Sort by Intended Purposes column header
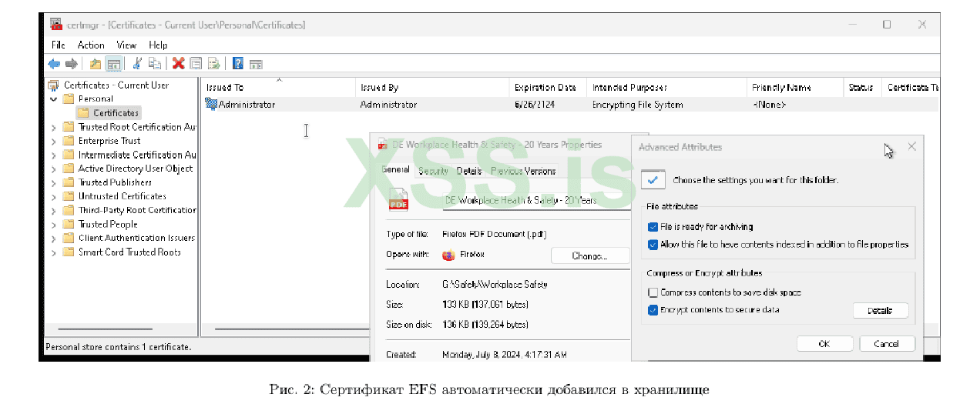The image size is (980, 414). point(629,87)
